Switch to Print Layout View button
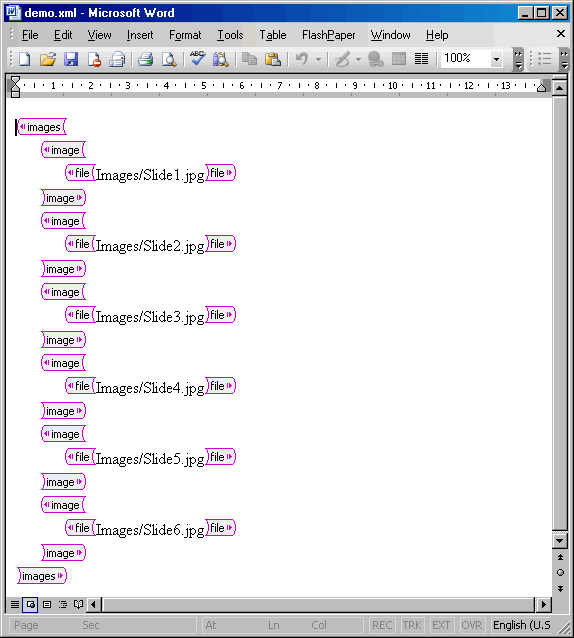Viewport: 574px width, 638px height. pyautogui.click(x=47, y=604)
